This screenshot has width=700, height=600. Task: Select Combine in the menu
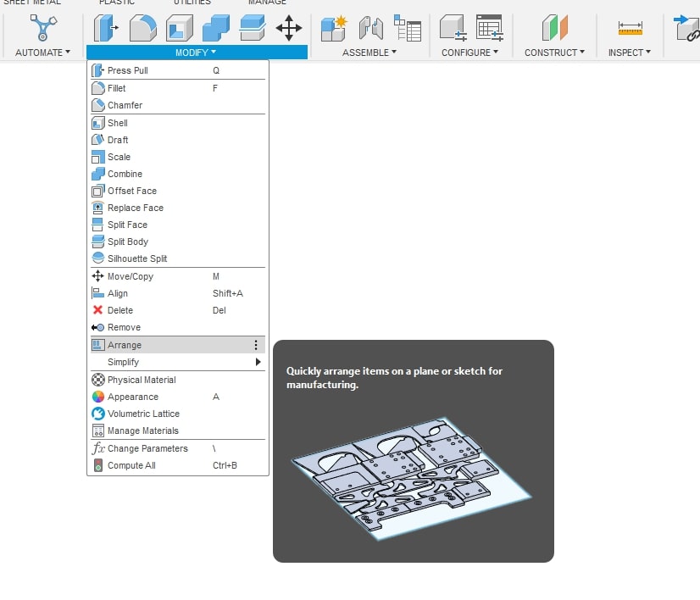pyautogui.click(x=178, y=174)
